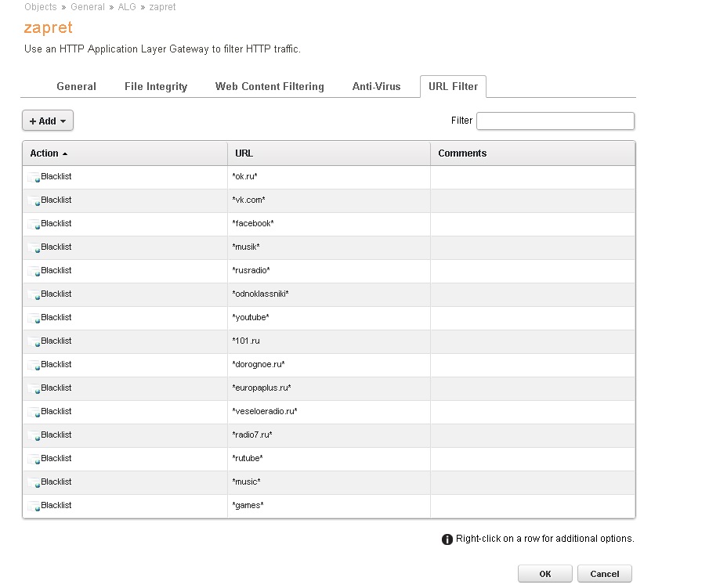Select the Blacklist icon next to *rutube*

click(x=34, y=460)
